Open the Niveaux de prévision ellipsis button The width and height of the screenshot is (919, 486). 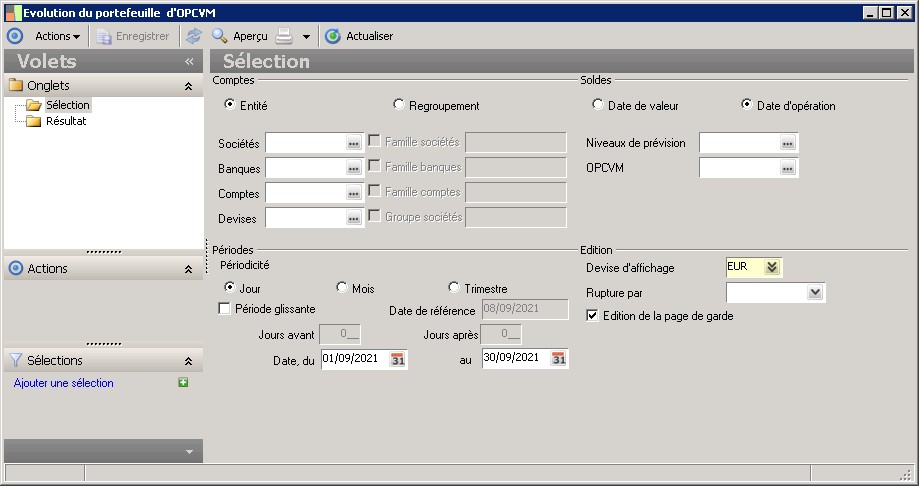(x=788, y=143)
